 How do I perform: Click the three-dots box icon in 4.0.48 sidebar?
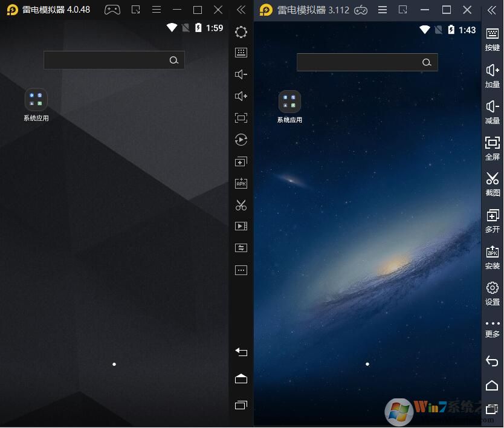241,270
